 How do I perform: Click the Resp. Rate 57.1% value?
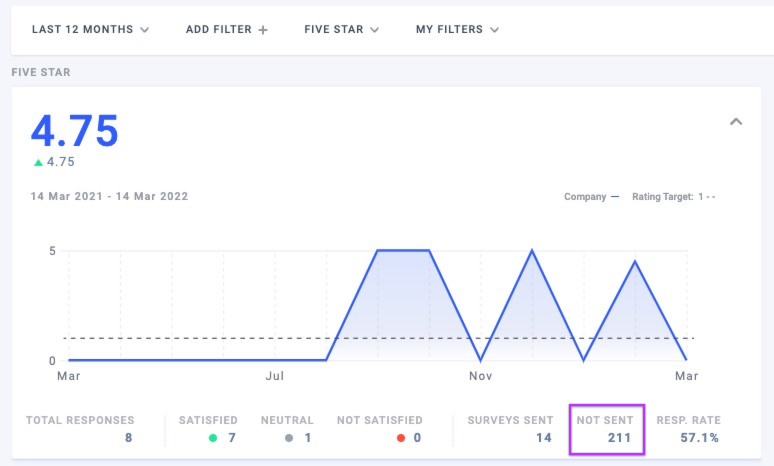pos(699,438)
